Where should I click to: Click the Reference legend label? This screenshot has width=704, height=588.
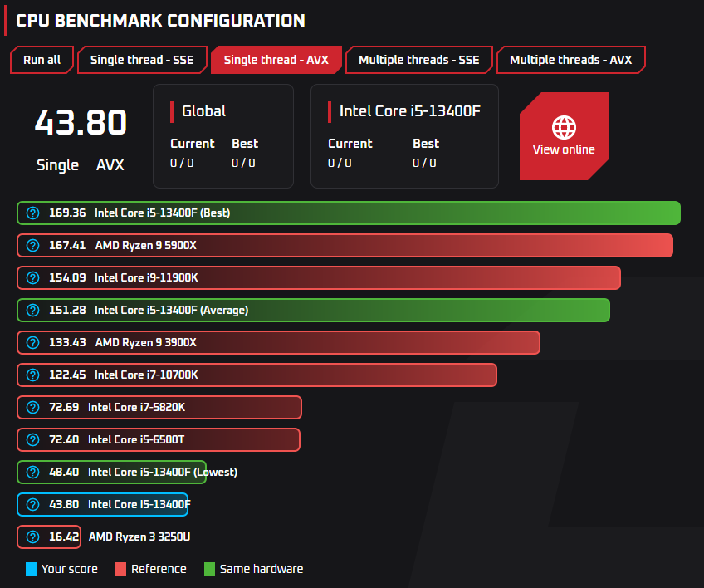pyautogui.click(x=159, y=569)
